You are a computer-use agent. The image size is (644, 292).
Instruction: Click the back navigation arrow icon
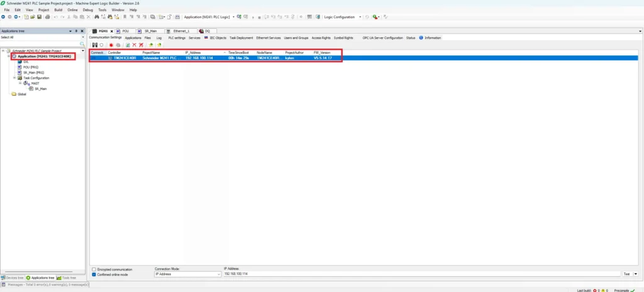[3, 17]
